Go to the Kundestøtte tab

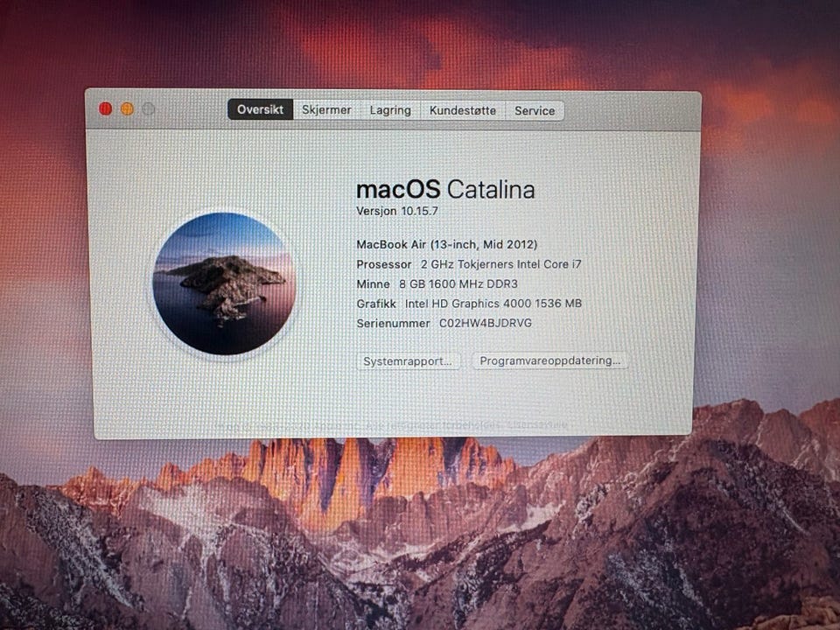[x=463, y=110]
